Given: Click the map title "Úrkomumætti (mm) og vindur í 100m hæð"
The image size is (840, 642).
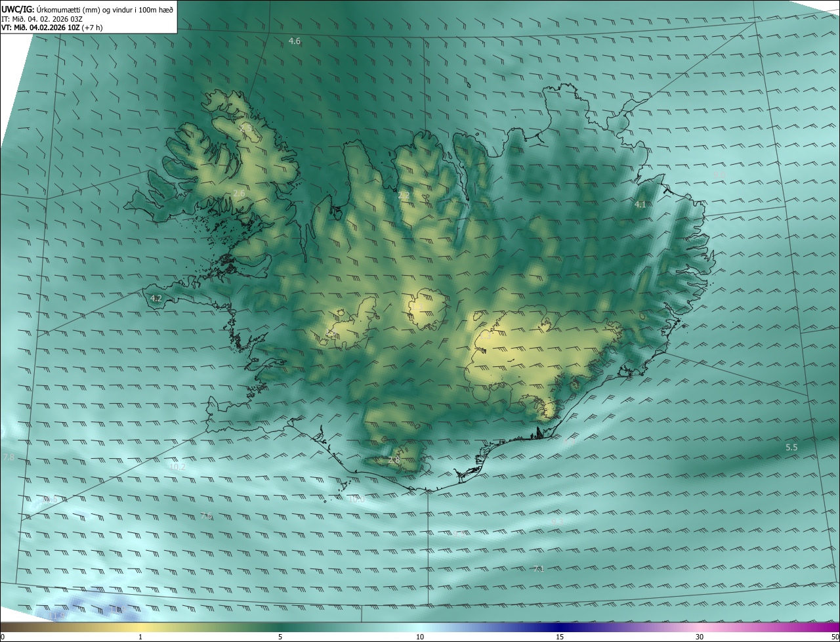Looking at the screenshot, I should (x=105, y=9).
